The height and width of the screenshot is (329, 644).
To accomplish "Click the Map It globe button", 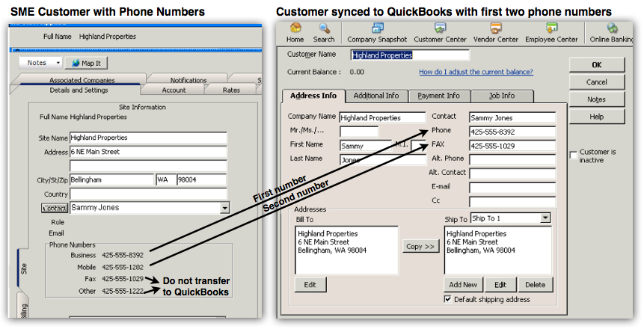I will click(x=86, y=63).
